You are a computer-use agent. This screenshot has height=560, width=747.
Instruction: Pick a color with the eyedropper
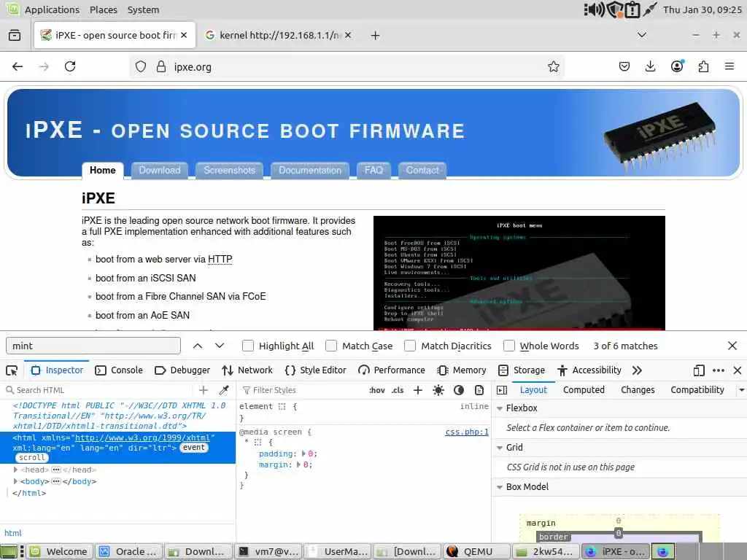pos(223,390)
